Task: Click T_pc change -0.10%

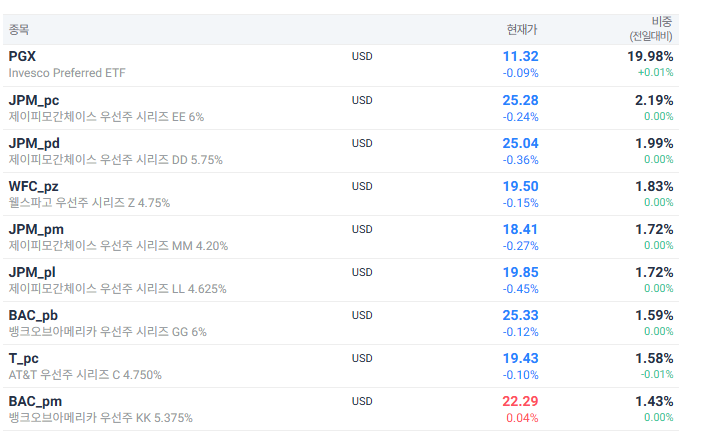Action: (x=520, y=375)
